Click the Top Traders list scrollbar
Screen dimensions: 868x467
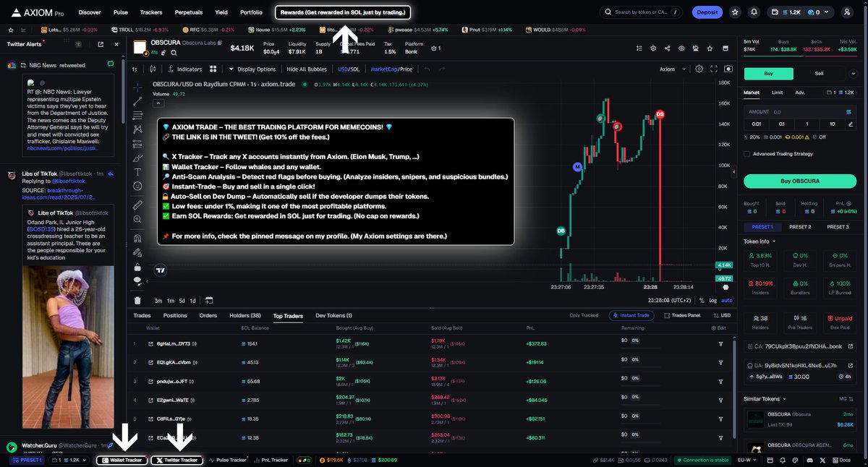[734, 390]
